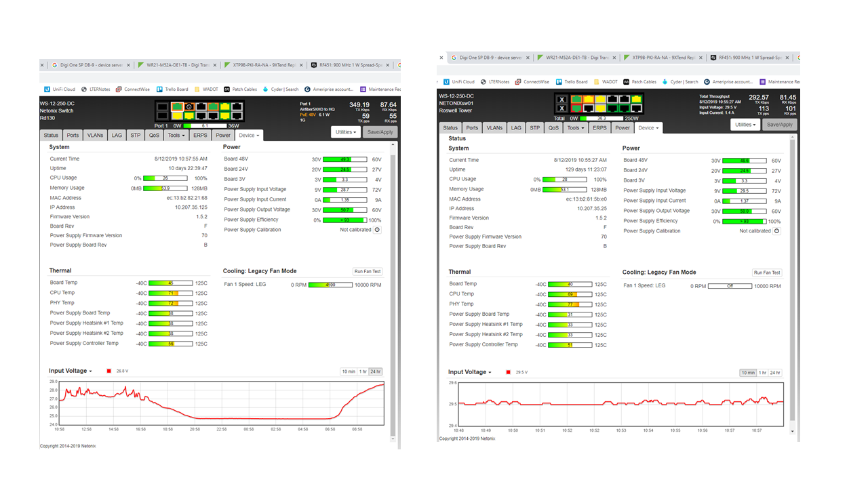Click the top X port icon on Roswell Tower switch

click(561, 99)
